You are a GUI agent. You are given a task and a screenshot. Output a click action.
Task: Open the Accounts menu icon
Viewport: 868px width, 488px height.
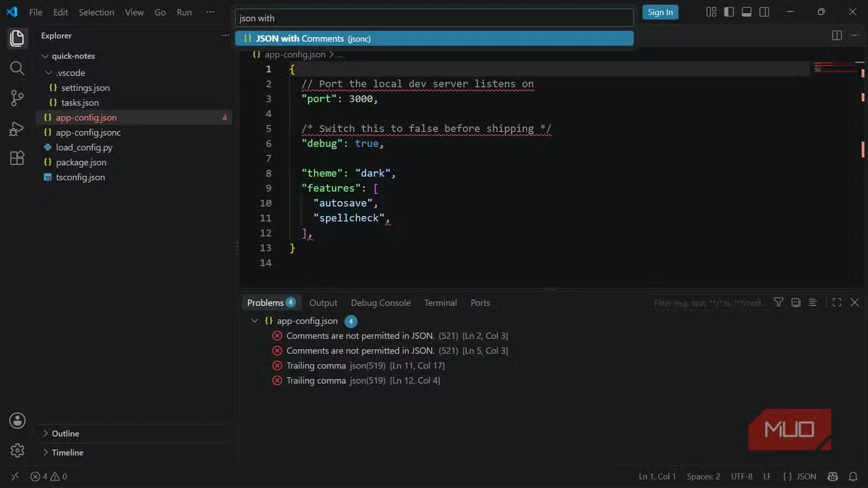tap(17, 420)
